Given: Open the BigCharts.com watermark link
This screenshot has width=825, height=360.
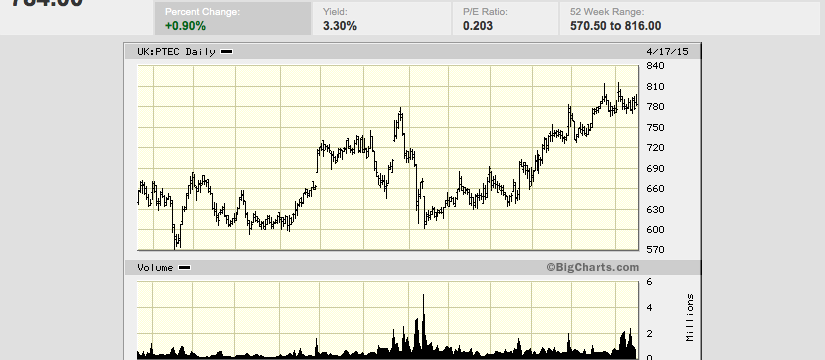Looking at the screenshot, I should point(592,267).
